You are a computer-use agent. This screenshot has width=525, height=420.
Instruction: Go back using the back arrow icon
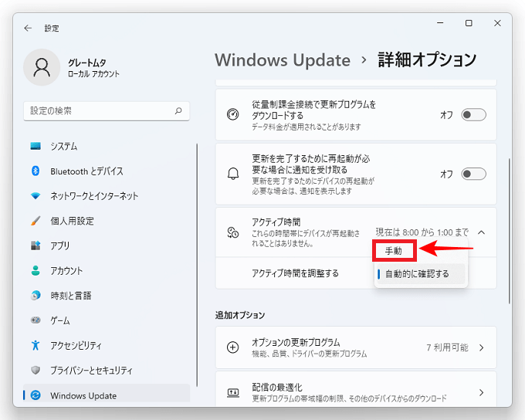28,28
